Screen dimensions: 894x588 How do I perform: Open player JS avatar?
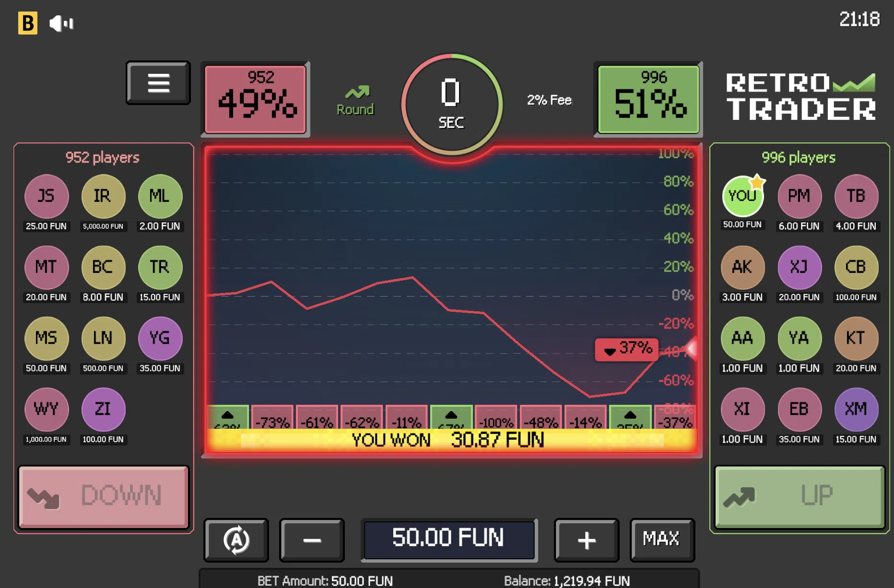coord(46,196)
